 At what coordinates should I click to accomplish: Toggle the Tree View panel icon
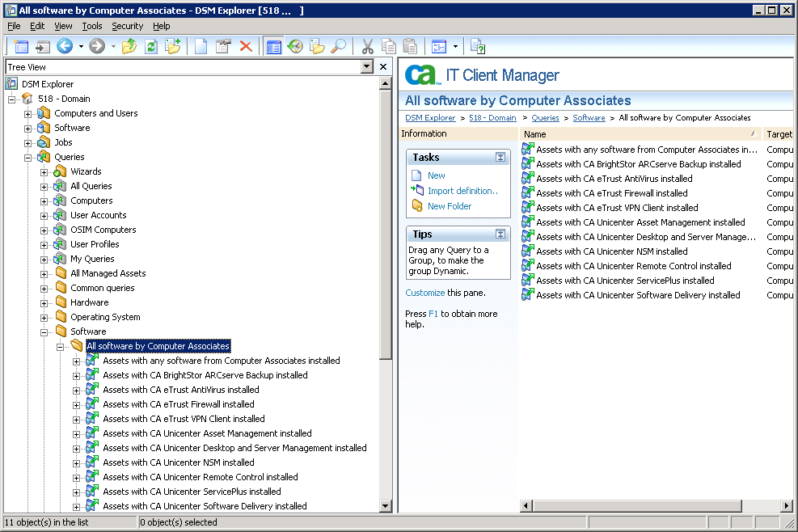pyautogui.click(x=273, y=46)
